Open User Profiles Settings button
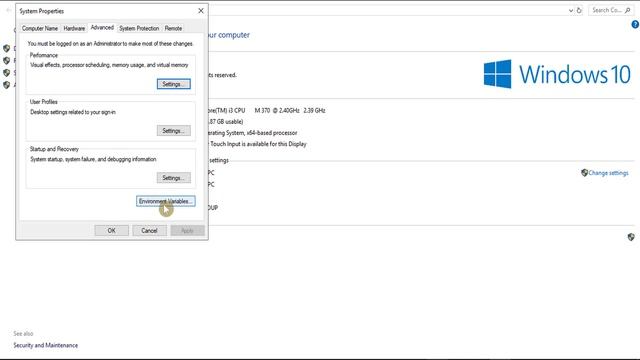Image resolution: width=640 pixels, height=360 pixels. click(x=173, y=131)
